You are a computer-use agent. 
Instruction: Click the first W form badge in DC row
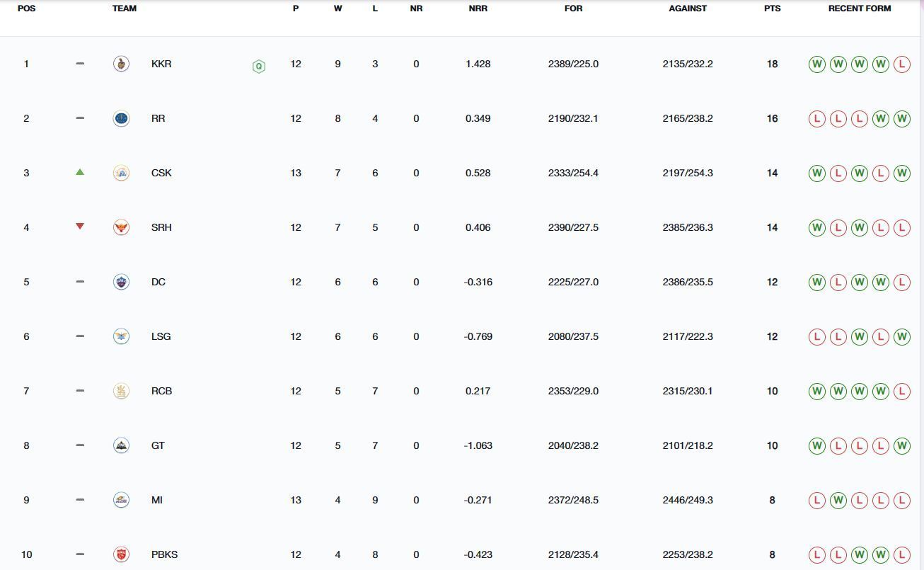pos(816,283)
